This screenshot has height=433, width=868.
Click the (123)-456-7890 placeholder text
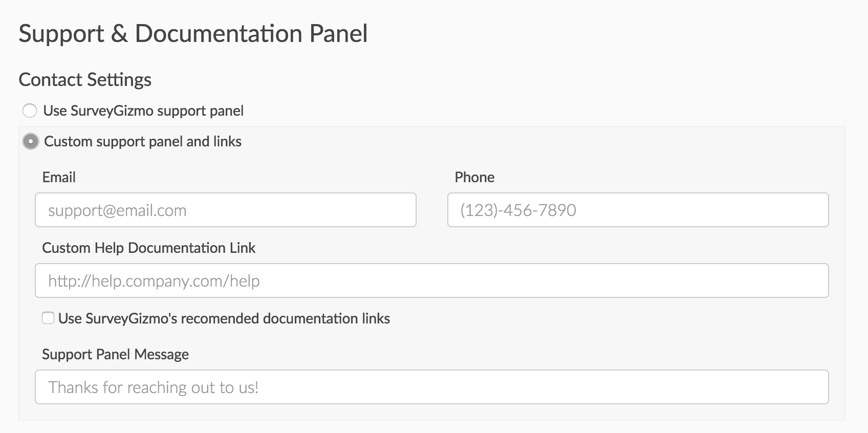(518, 210)
